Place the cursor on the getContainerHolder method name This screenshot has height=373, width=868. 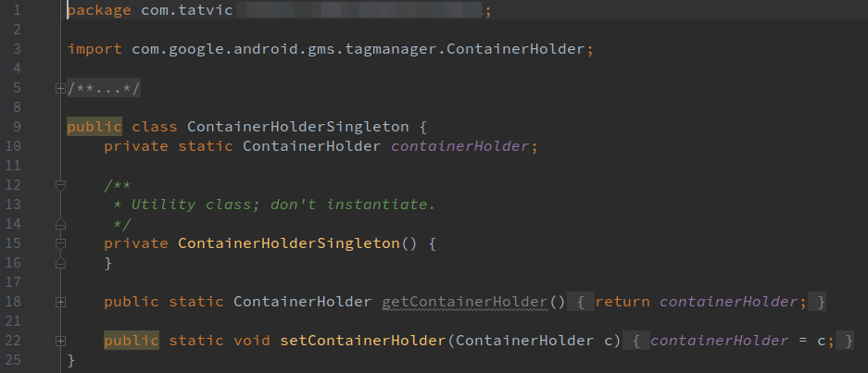(x=465, y=302)
